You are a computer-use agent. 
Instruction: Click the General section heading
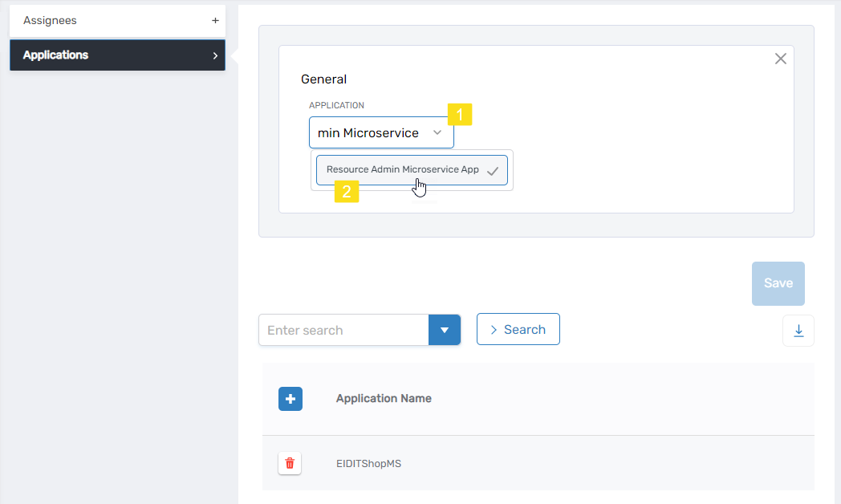click(x=324, y=79)
